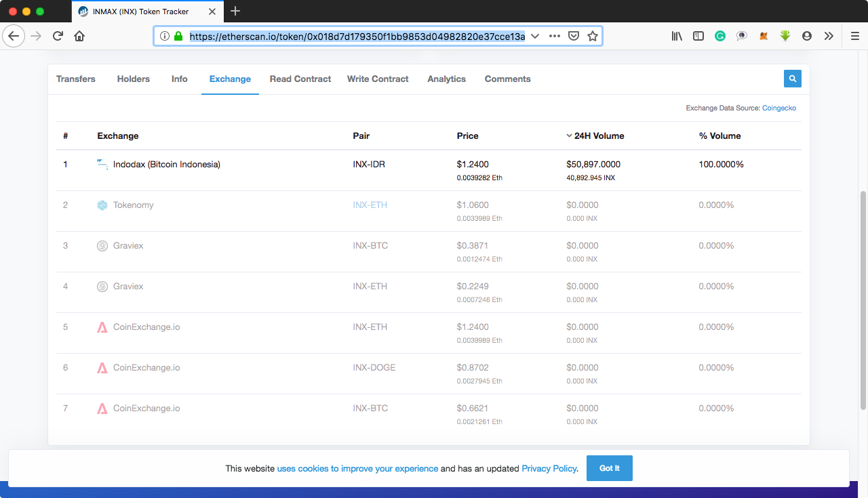Image resolution: width=868 pixels, height=498 pixels.
Task: Click the $50,897.0000 volume value
Action: 593,164
